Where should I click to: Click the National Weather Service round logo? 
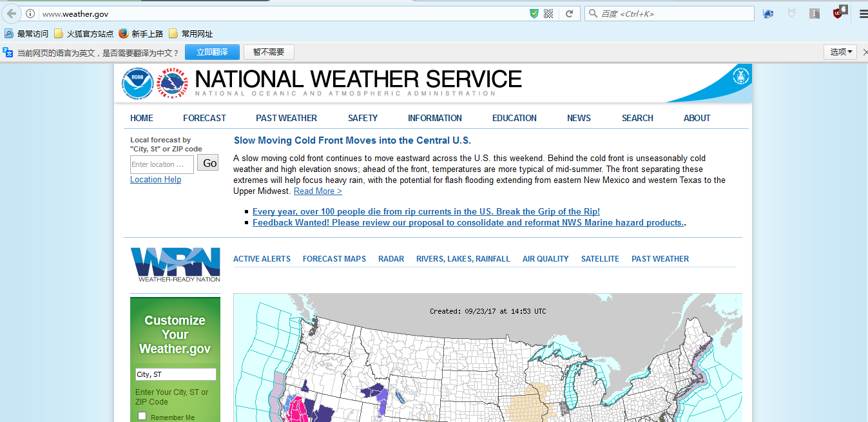coord(173,84)
